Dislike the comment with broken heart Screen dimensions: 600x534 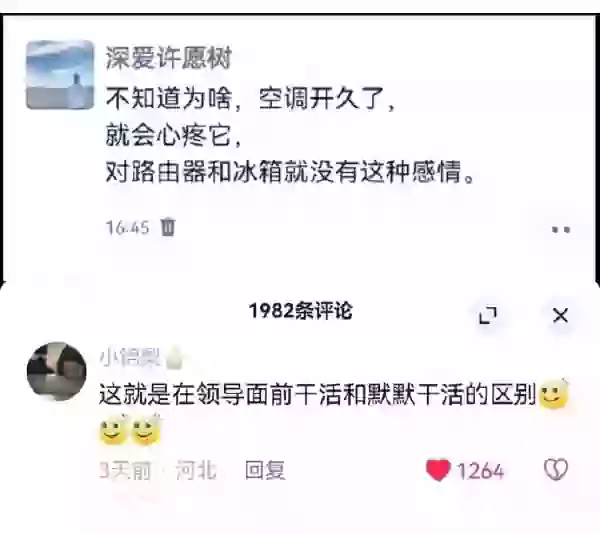pyautogui.click(x=556, y=469)
